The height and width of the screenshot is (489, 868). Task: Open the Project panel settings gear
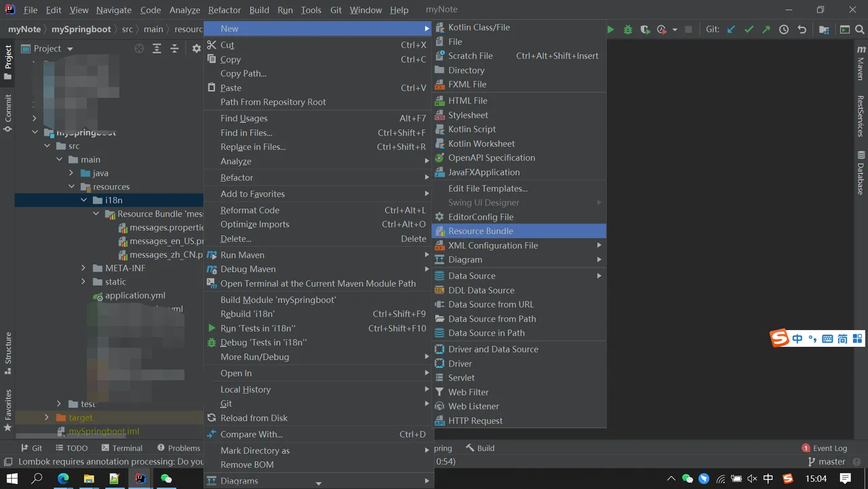(x=197, y=48)
